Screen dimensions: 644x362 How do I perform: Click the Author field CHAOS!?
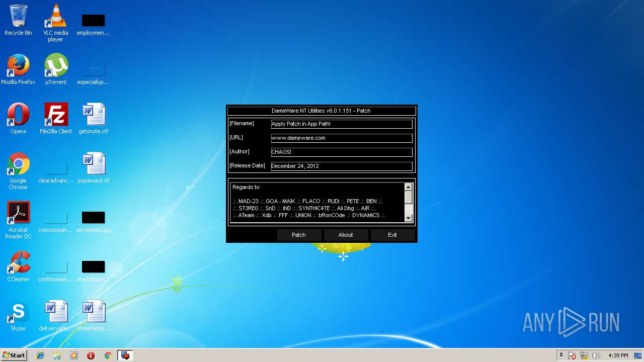342,152
